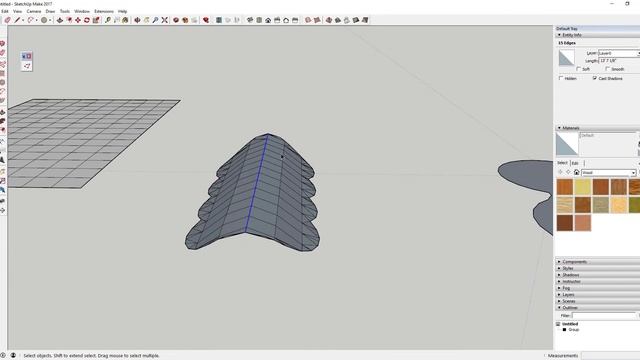
Task: Switch to Top view
Action: [x=259, y=20]
